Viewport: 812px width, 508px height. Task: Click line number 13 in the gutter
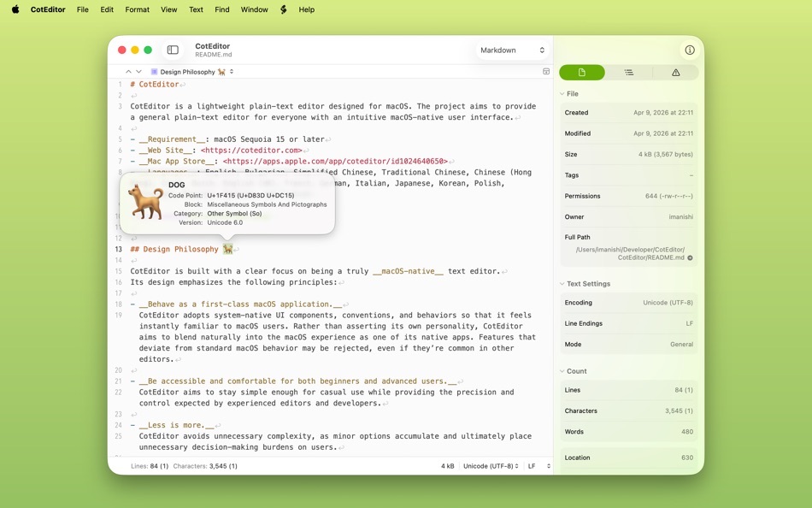point(119,250)
